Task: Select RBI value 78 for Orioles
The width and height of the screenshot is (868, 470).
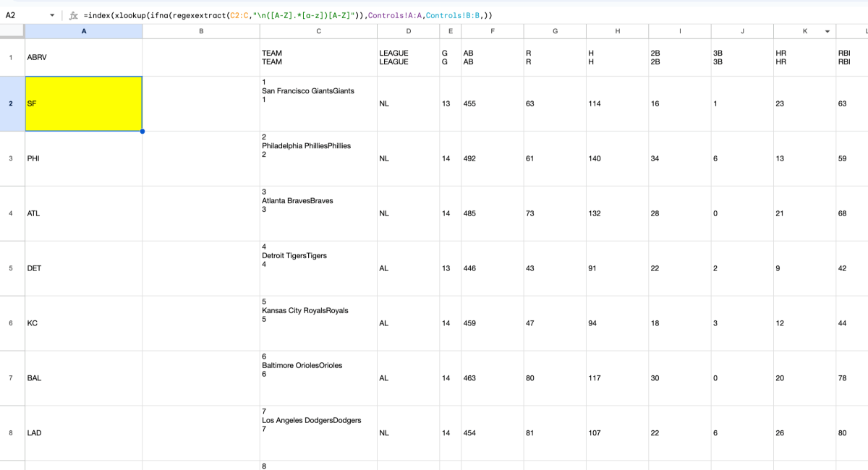Action: click(x=852, y=378)
